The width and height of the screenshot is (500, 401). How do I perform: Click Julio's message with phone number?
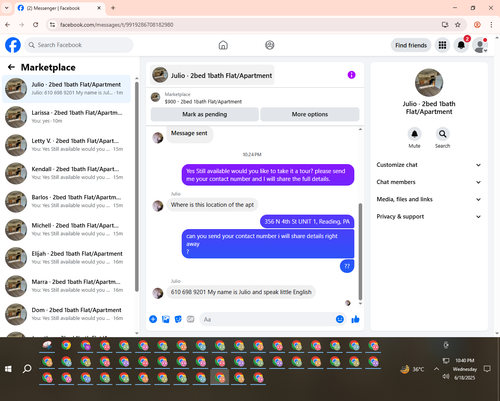click(x=241, y=292)
